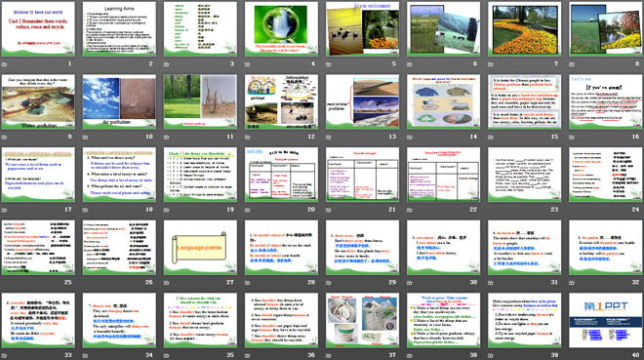The height and width of the screenshot is (360, 644).
Task: Select the 'Learning Aims' slide thumbnail
Action: pos(119,28)
